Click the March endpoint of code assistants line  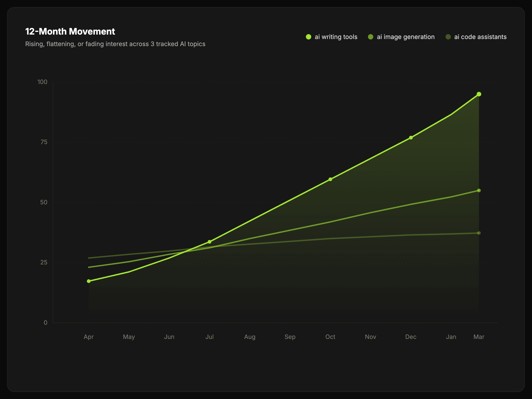[479, 233]
